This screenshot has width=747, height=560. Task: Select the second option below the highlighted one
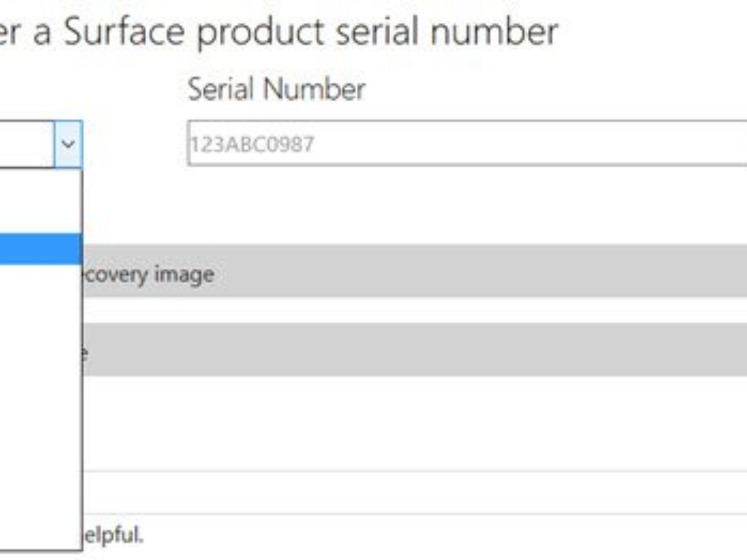click(40, 312)
